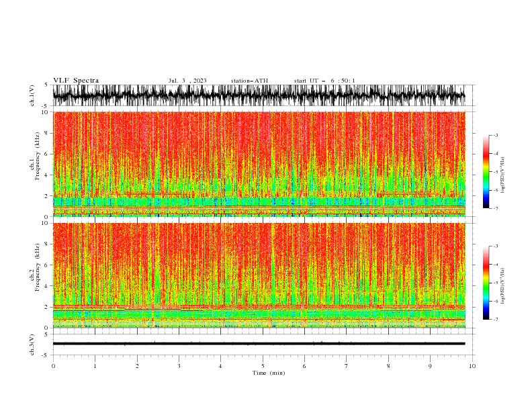The width and height of the screenshot is (532, 411).
Task: Click the ch.2 PSD color scale bar
Action: pos(486,283)
